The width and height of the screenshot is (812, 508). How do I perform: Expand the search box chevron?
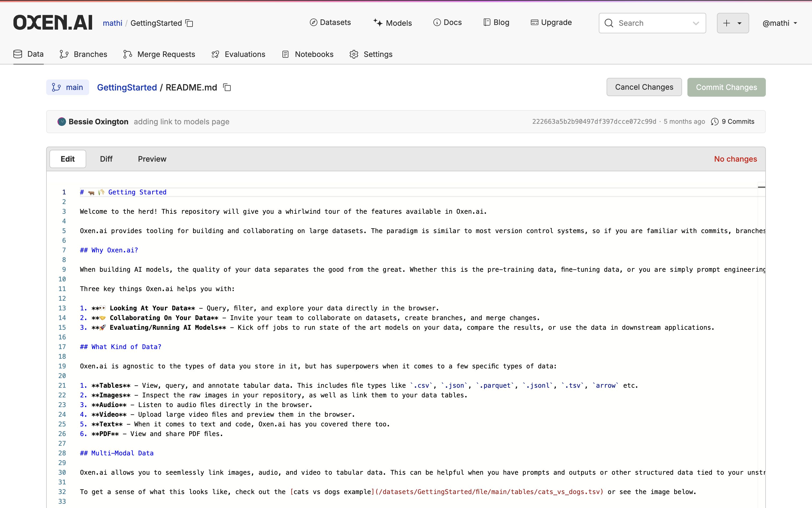pyautogui.click(x=696, y=23)
